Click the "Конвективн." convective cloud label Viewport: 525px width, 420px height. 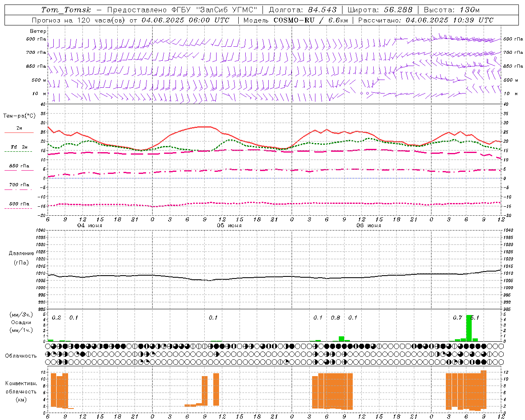(x=21, y=383)
